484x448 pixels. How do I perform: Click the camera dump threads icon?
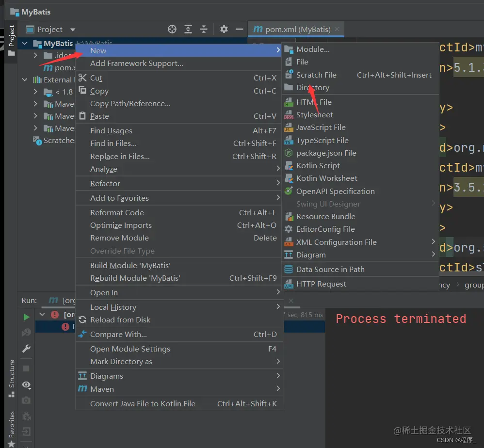[x=26, y=400]
